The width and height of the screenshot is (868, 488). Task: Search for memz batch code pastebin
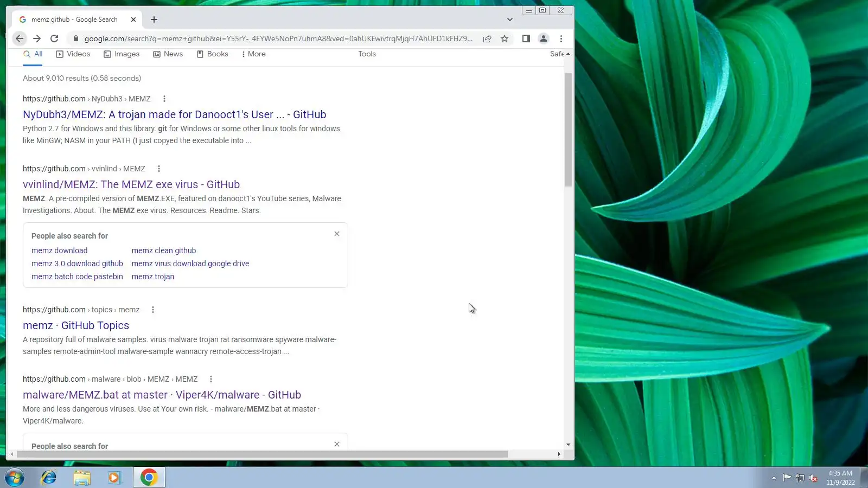click(77, 277)
